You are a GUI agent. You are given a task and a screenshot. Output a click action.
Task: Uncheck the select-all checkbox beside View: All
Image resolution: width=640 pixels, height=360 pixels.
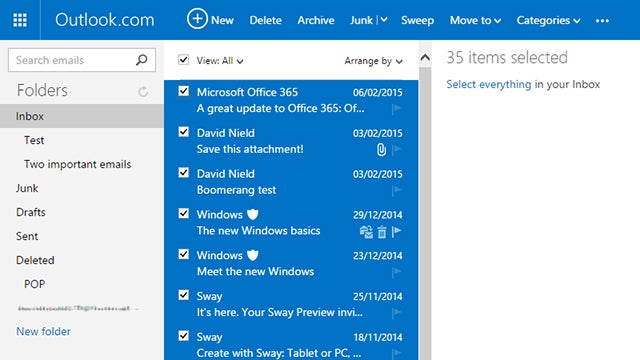pyautogui.click(x=183, y=60)
